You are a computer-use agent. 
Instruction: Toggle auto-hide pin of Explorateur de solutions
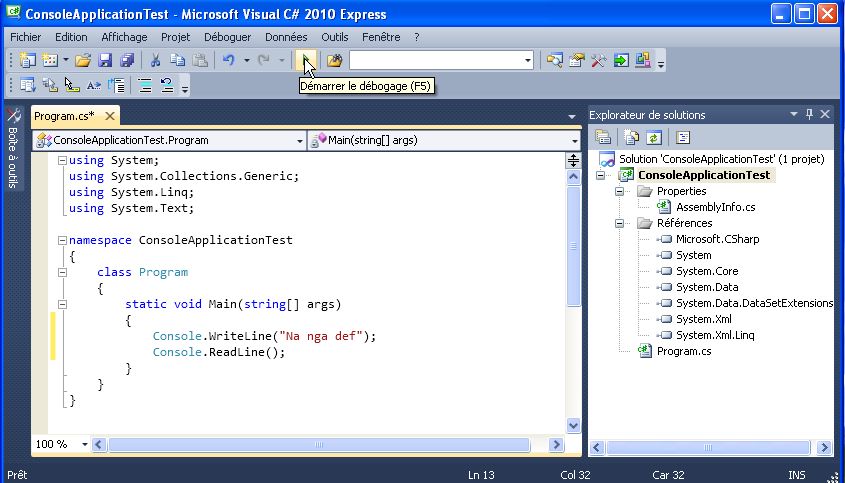(809, 114)
